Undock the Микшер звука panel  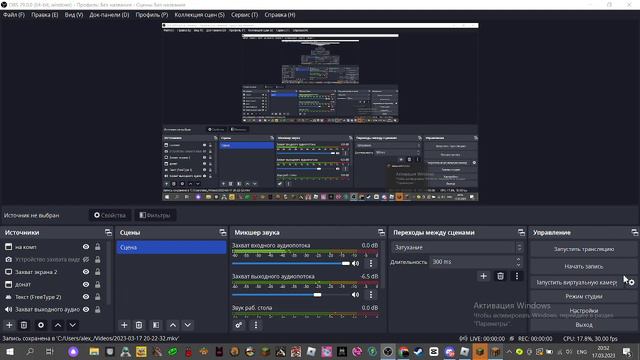[x=382, y=233]
